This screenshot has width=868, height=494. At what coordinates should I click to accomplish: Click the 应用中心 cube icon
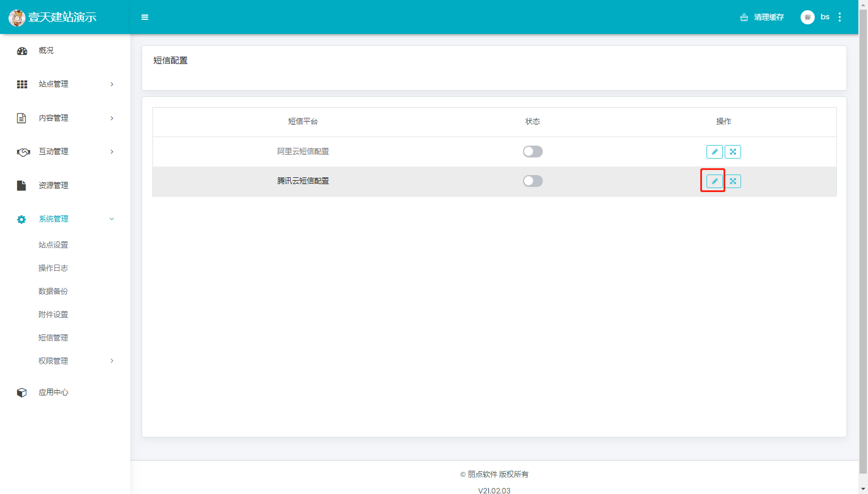22,393
